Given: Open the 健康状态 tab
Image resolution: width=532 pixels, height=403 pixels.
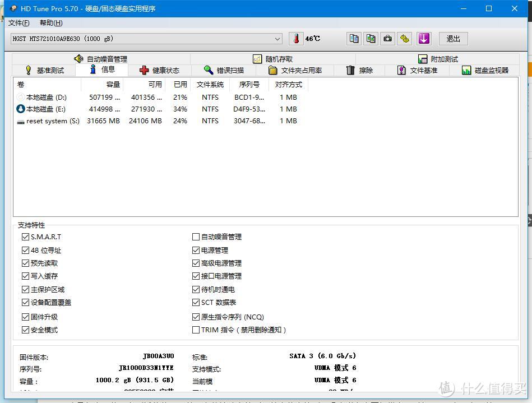Looking at the screenshot, I should 159,70.
